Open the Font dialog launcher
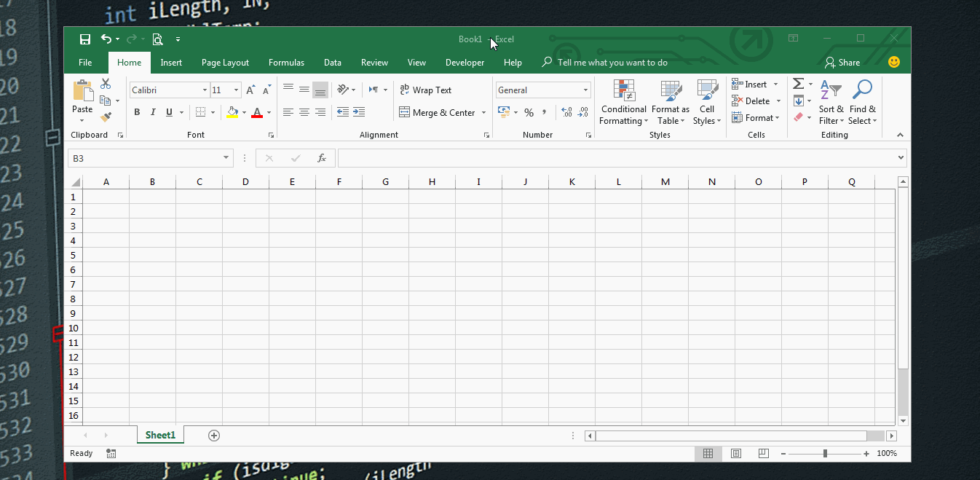980x480 pixels. tap(271, 135)
